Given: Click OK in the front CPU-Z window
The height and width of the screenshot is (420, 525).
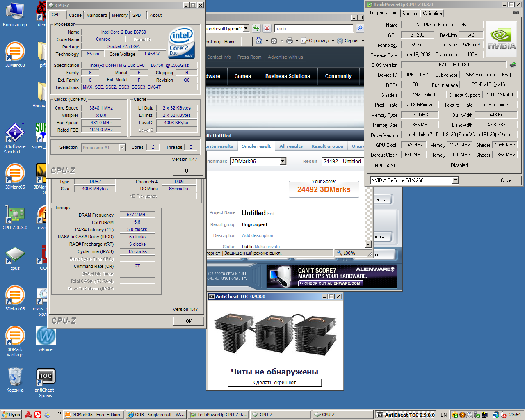Looking at the screenshot, I should coord(188,171).
